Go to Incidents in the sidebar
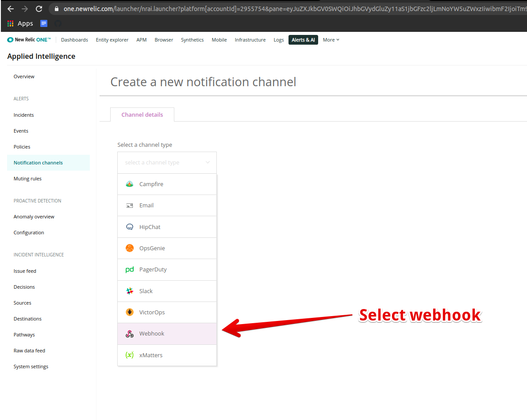The image size is (527, 420). (23, 115)
